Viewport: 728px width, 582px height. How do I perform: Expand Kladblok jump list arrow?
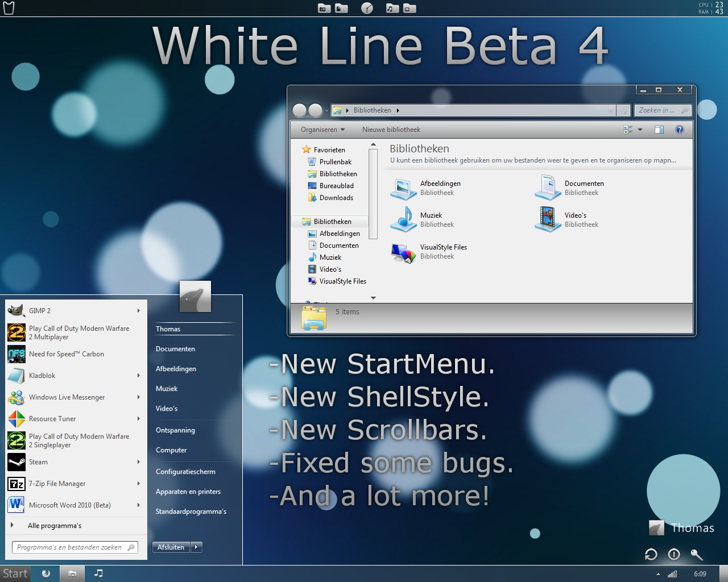point(138,376)
